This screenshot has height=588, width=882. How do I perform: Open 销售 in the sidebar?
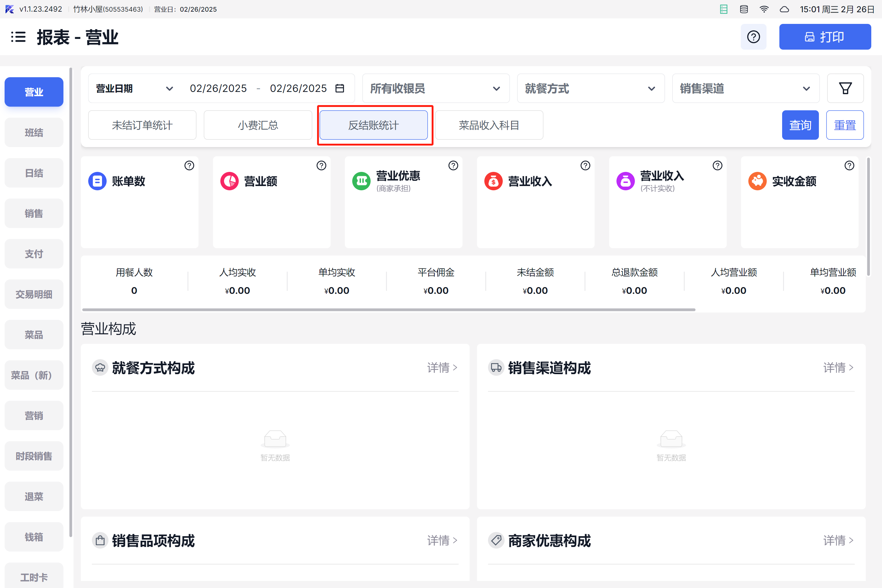coord(34,213)
